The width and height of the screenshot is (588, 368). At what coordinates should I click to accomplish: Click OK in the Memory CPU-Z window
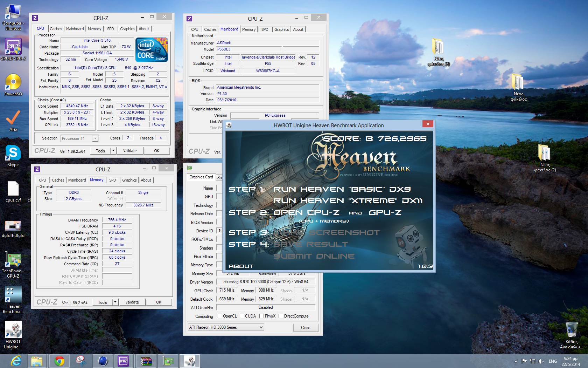coord(159,302)
